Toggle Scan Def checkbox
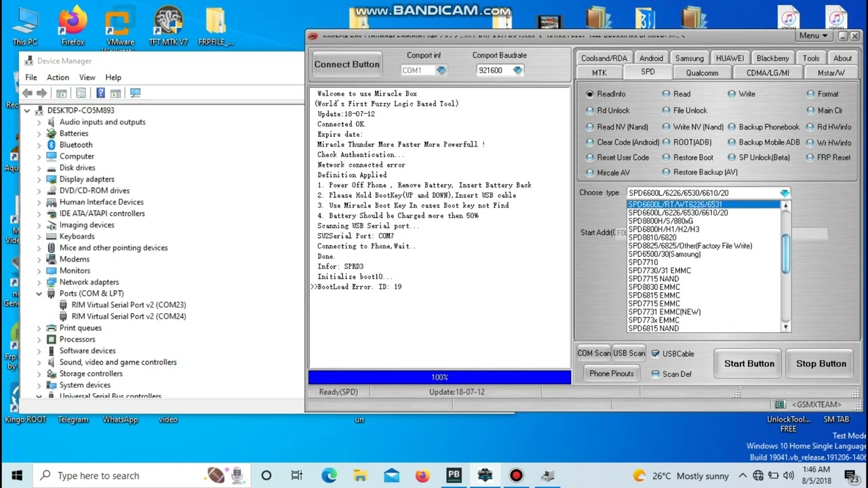The height and width of the screenshot is (488, 868). (655, 374)
